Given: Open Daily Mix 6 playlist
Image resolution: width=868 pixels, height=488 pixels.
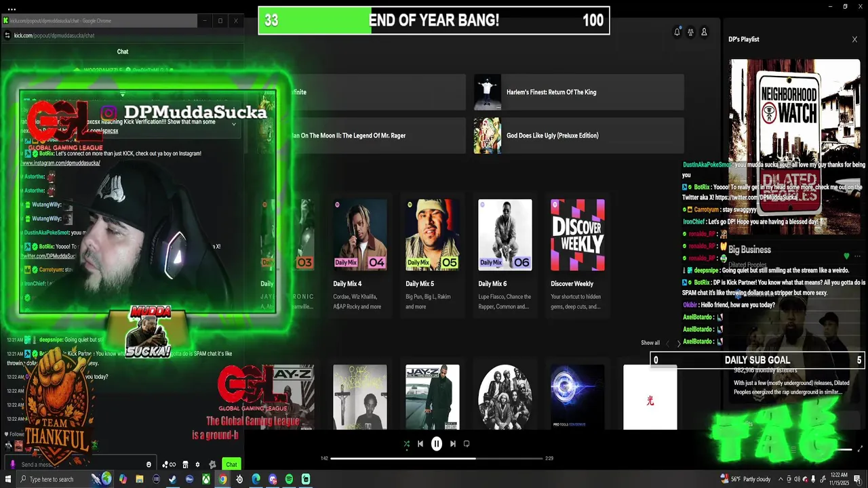Looking at the screenshot, I should pos(505,255).
